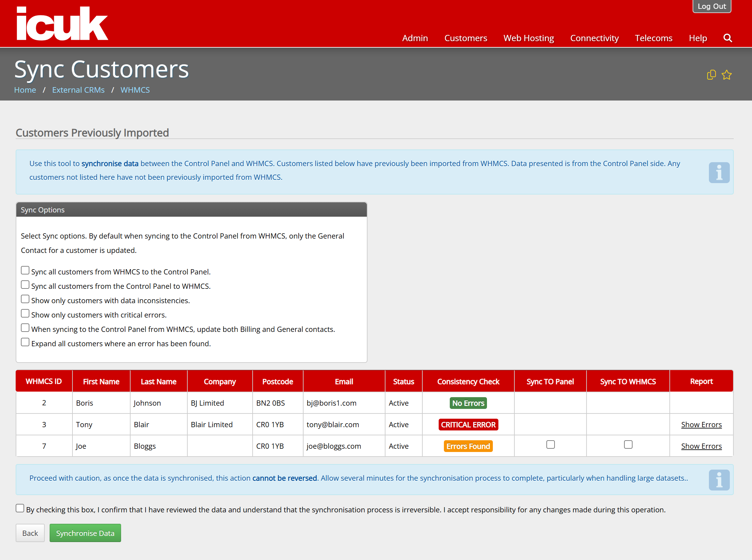Click the icuk logo

click(62, 24)
